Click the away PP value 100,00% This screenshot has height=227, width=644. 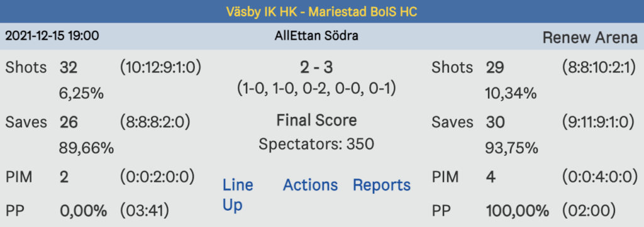(518, 211)
